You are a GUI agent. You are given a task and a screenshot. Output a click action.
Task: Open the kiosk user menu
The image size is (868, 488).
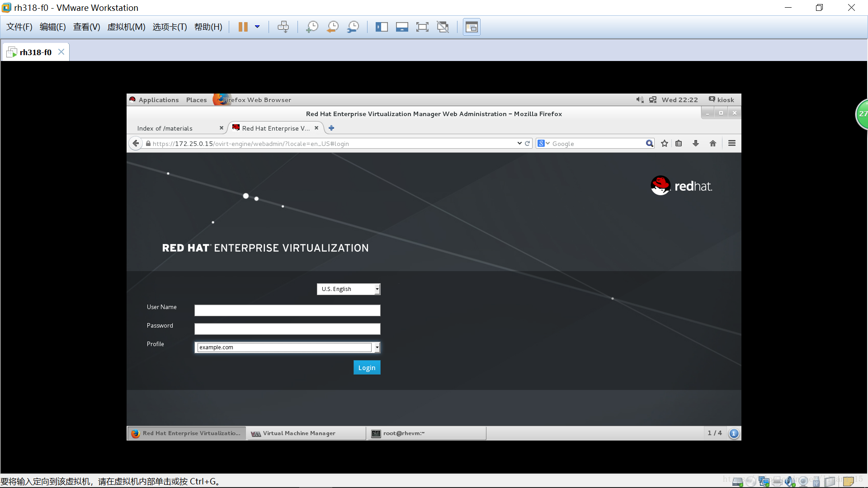click(722, 100)
